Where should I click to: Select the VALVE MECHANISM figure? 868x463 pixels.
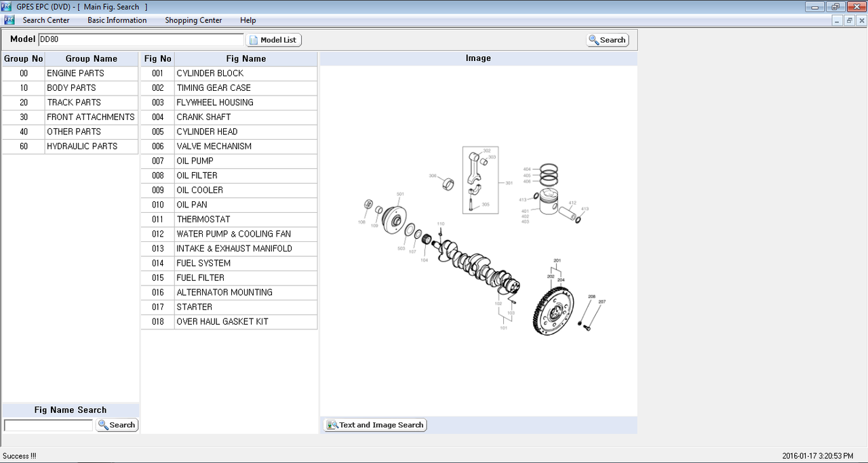pos(229,146)
